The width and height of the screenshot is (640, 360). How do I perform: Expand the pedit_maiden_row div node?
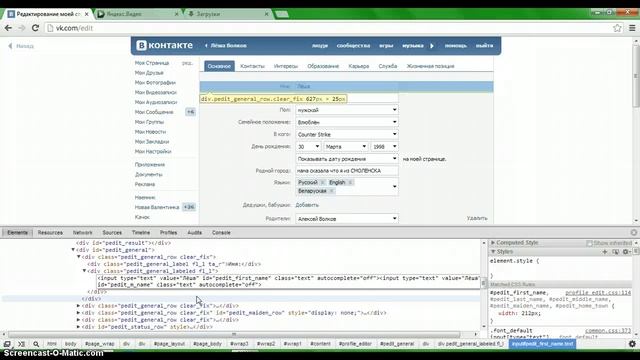(x=78, y=313)
